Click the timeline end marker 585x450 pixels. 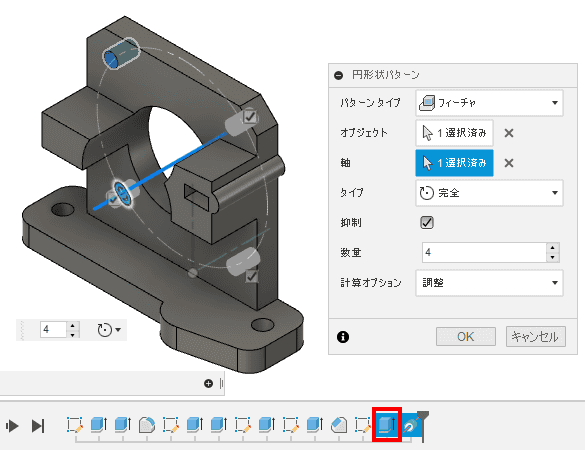pos(423,425)
